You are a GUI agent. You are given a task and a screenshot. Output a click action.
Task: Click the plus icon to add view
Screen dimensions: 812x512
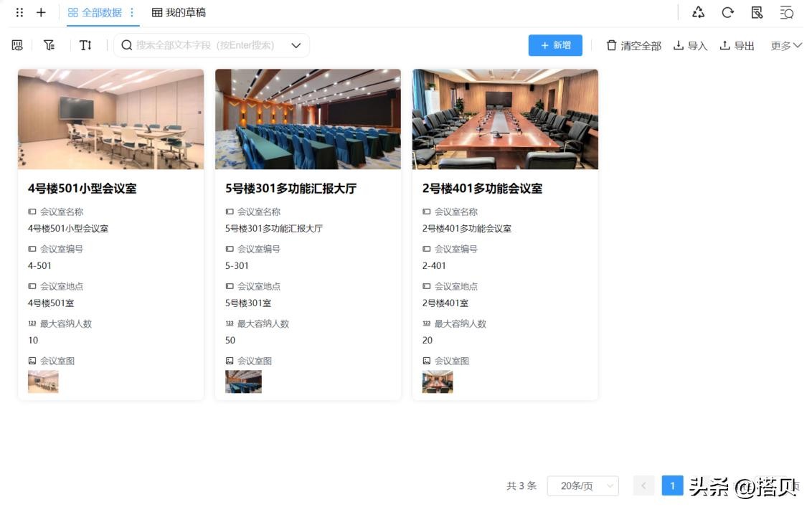(x=41, y=12)
